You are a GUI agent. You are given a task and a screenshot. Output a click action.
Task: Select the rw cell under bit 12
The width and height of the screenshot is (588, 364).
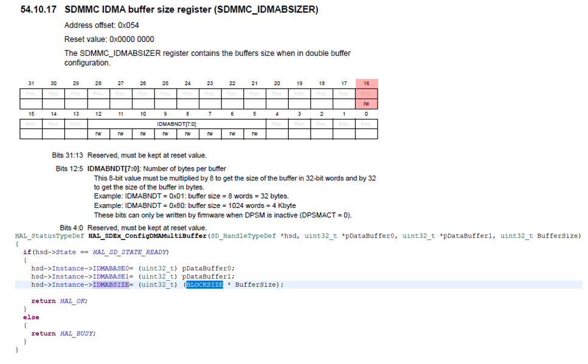[99, 134]
